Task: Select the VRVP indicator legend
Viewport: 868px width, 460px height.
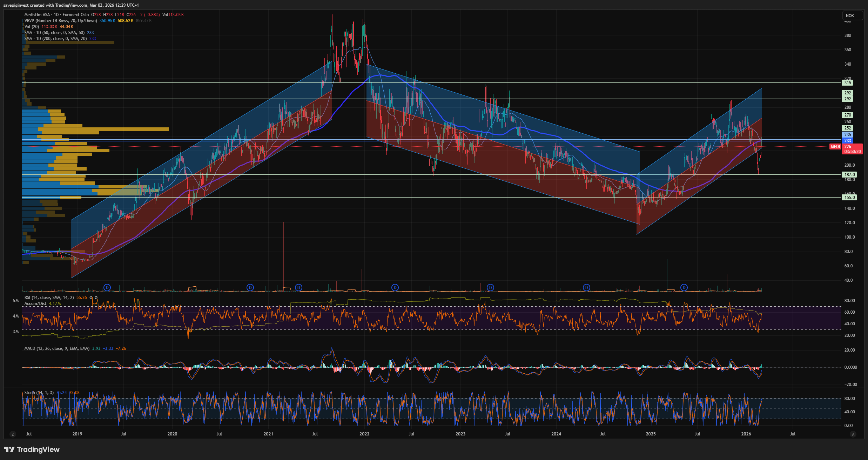Action: pos(60,21)
